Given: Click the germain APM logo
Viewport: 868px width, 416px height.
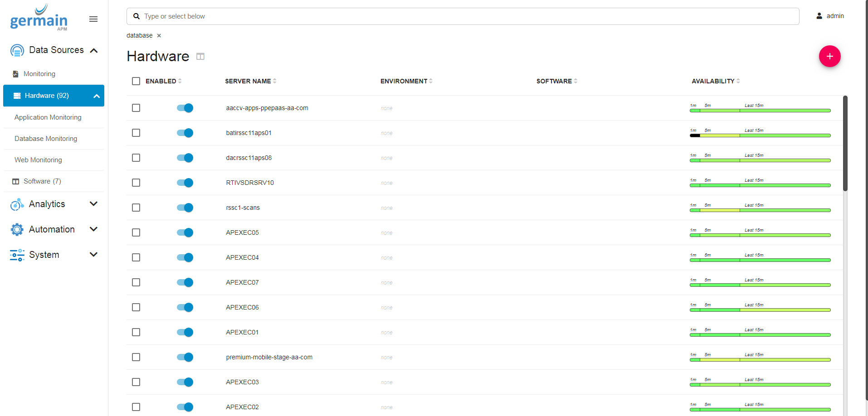Looking at the screenshot, I should click(x=39, y=18).
